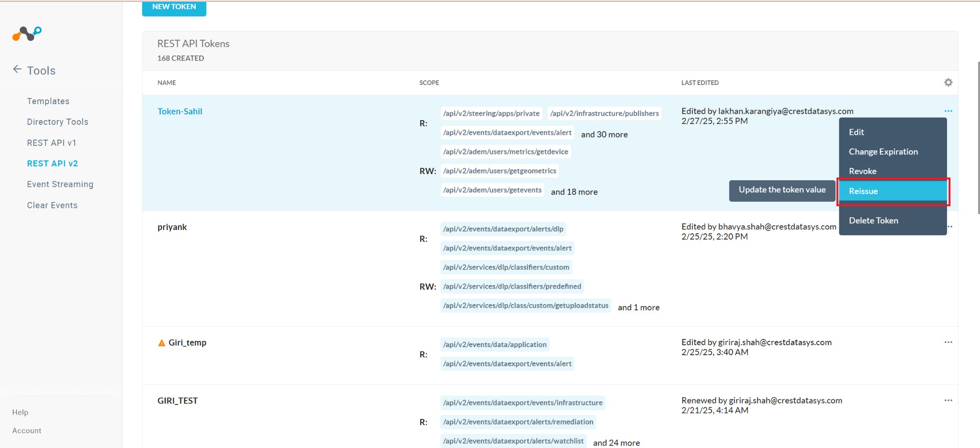Image resolution: width=980 pixels, height=448 pixels.
Task: Select the GIRI_TEST token name
Action: tap(178, 401)
